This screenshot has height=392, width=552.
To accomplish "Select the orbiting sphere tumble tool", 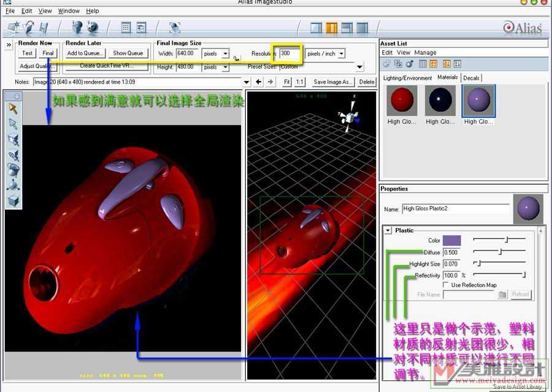I will pyautogui.click(x=13, y=170).
